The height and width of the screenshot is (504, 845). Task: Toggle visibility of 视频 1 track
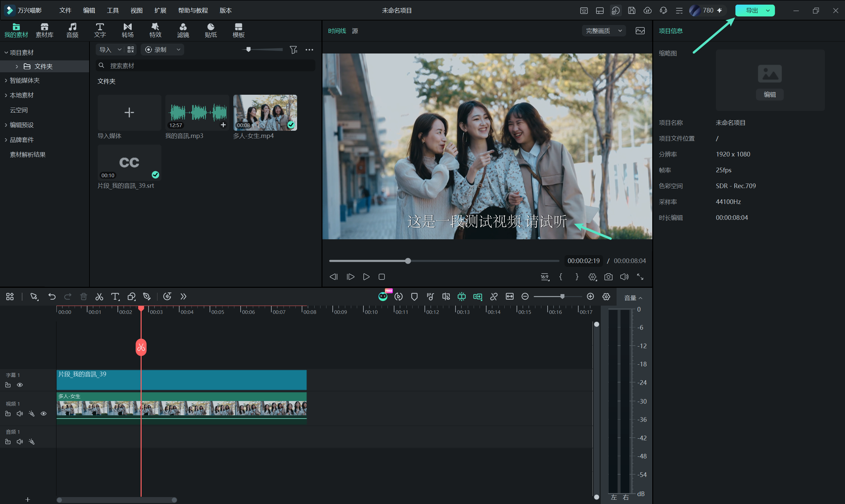coord(44,414)
